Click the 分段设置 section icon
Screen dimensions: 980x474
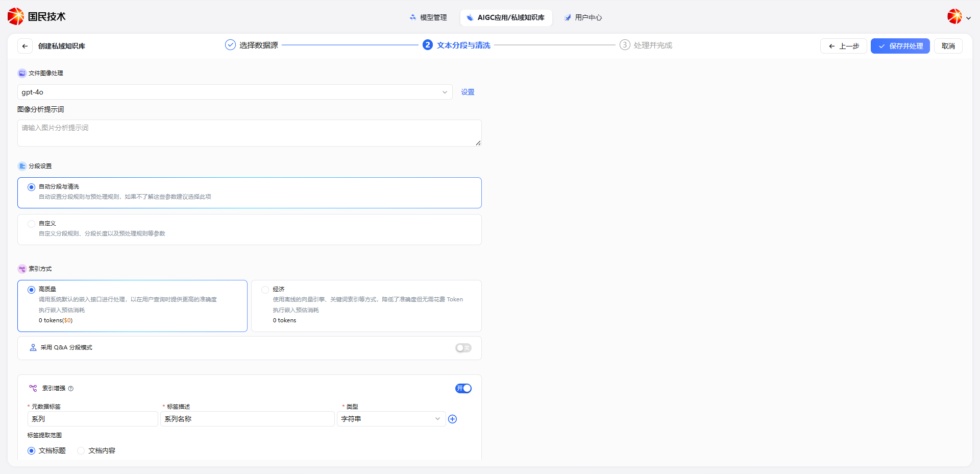(x=22, y=166)
